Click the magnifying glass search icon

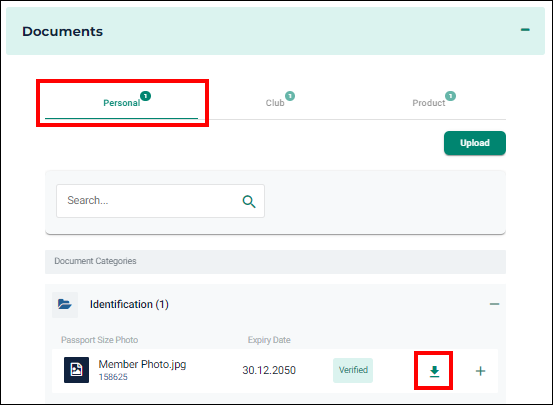(x=249, y=201)
